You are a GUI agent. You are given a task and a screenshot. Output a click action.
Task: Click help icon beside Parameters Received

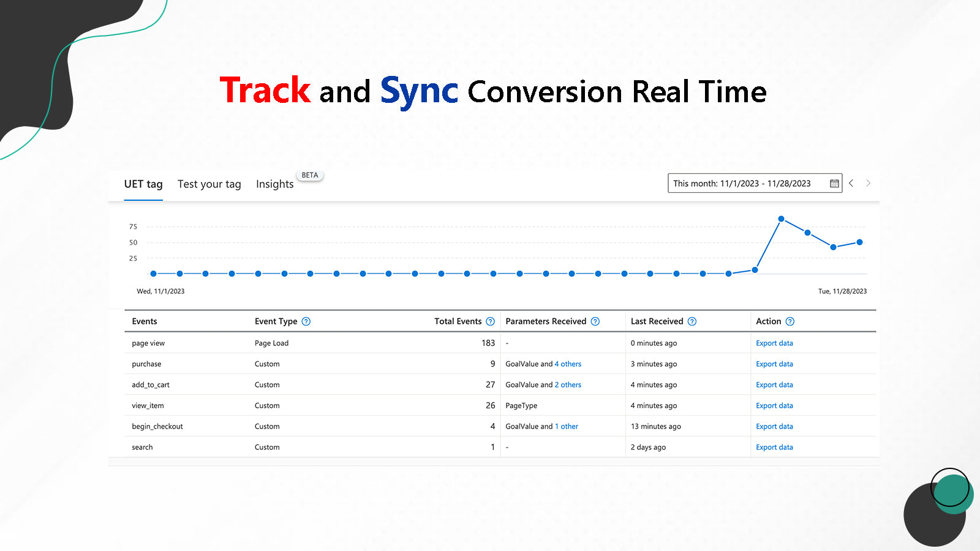[x=595, y=321]
